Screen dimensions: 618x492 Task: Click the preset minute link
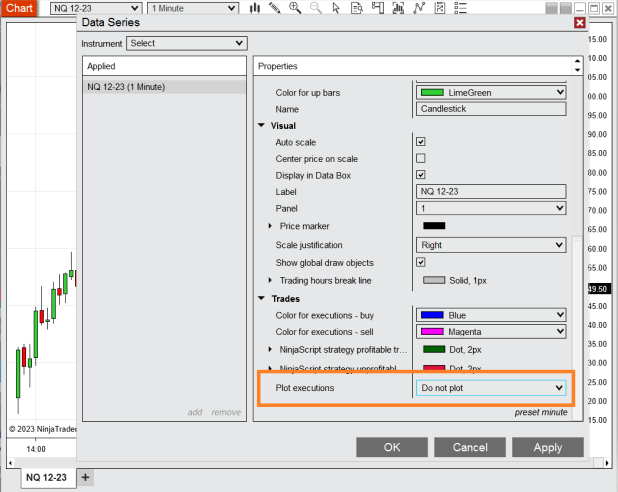(x=541, y=412)
